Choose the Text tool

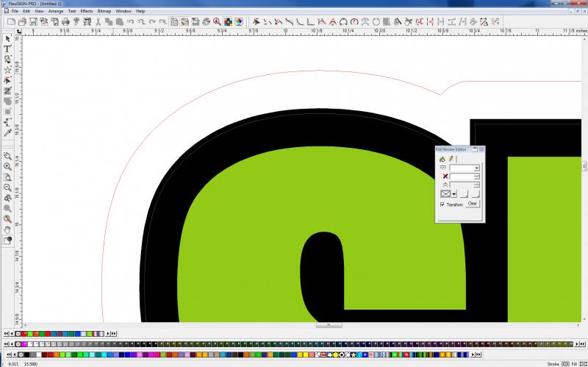[7, 49]
